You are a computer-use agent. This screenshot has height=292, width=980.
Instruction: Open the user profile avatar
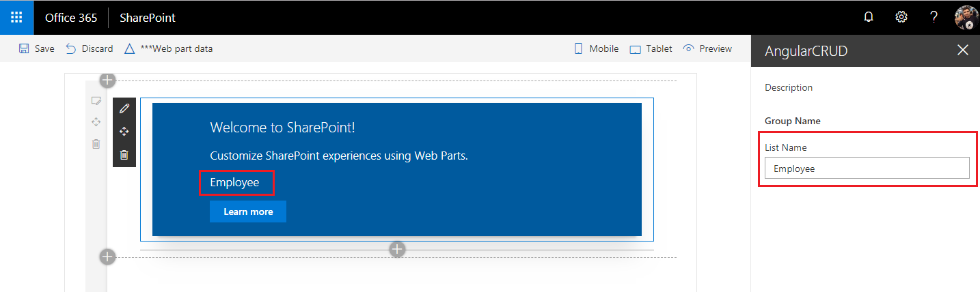coord(966,17)
